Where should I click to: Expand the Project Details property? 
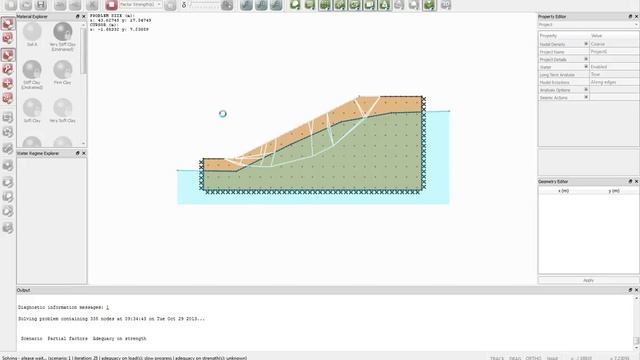[x=586, y=59]
